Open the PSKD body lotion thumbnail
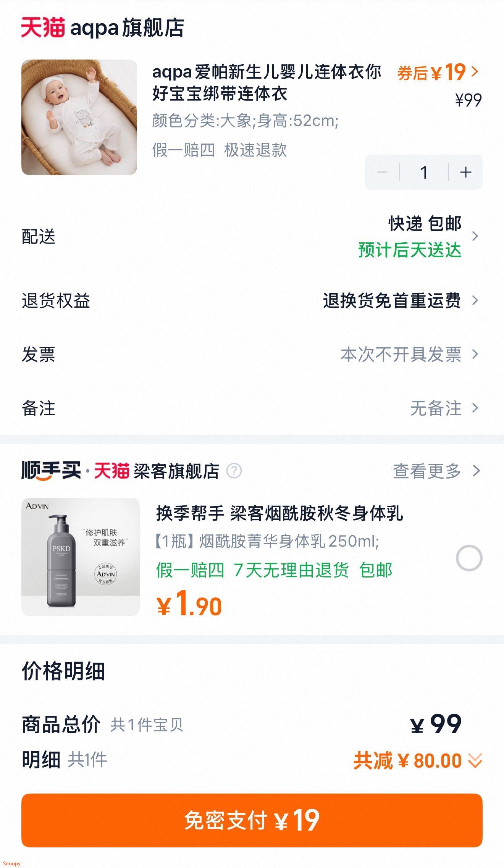This screenshot has height=868, width=504. click(81, 557)
